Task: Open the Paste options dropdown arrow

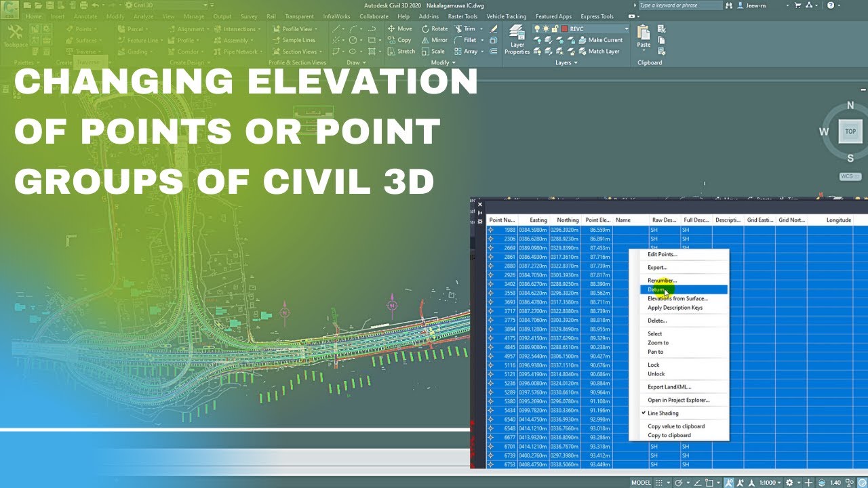Action: [644, 52]
